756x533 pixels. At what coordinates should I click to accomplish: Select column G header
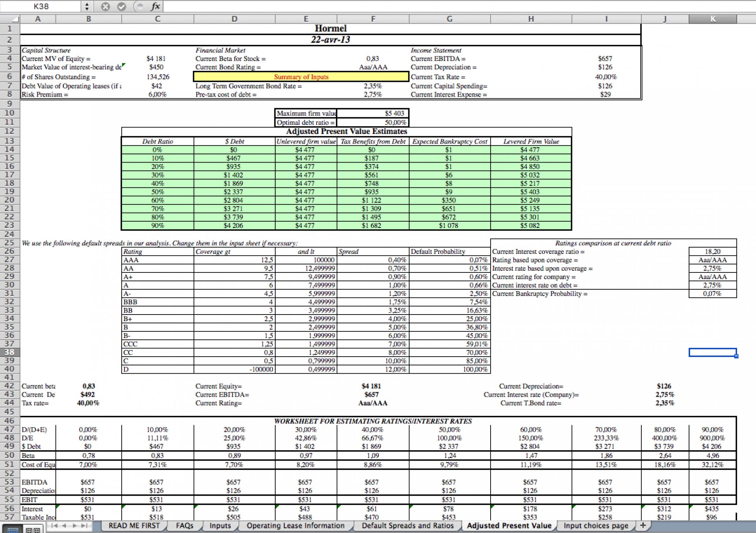(x=450, y=19)
